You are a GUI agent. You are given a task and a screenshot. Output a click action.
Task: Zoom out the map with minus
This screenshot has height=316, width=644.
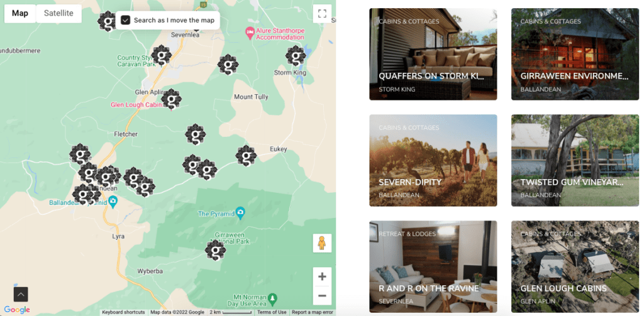point(322,295)
